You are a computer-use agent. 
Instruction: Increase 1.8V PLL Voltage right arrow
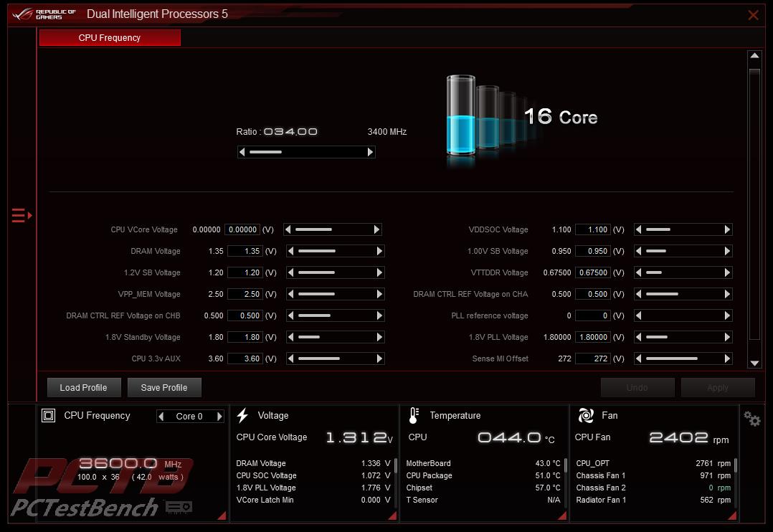pyautogui.click(x=727, y=337)
